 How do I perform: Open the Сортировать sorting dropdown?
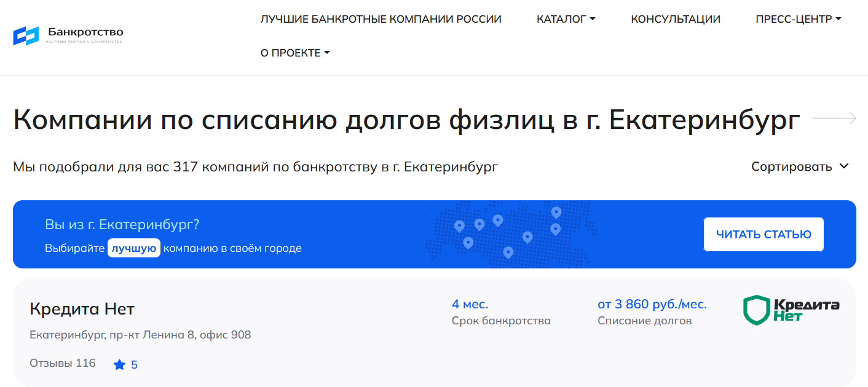pos(800,166)
